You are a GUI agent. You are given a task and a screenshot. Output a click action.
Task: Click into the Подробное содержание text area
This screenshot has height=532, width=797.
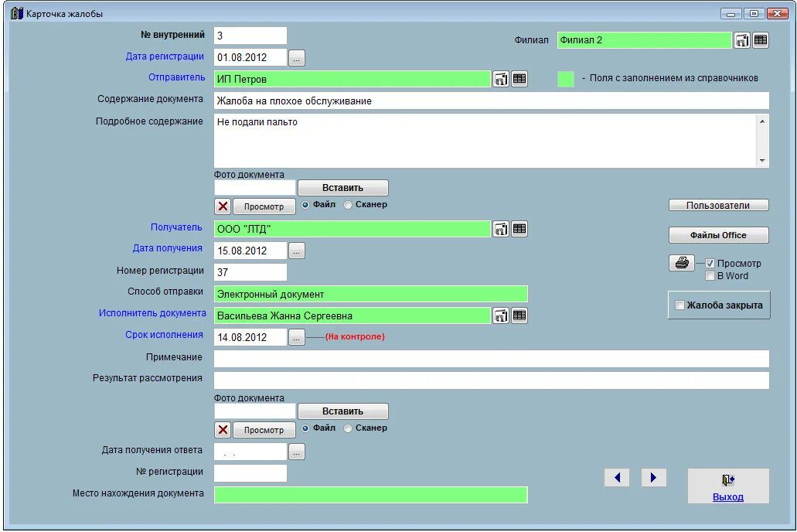pos(485,141)
